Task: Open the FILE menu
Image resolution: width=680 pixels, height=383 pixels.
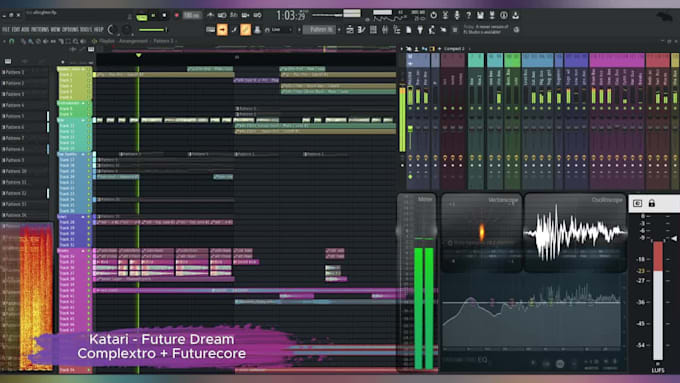Action: (x=6, y=29)
